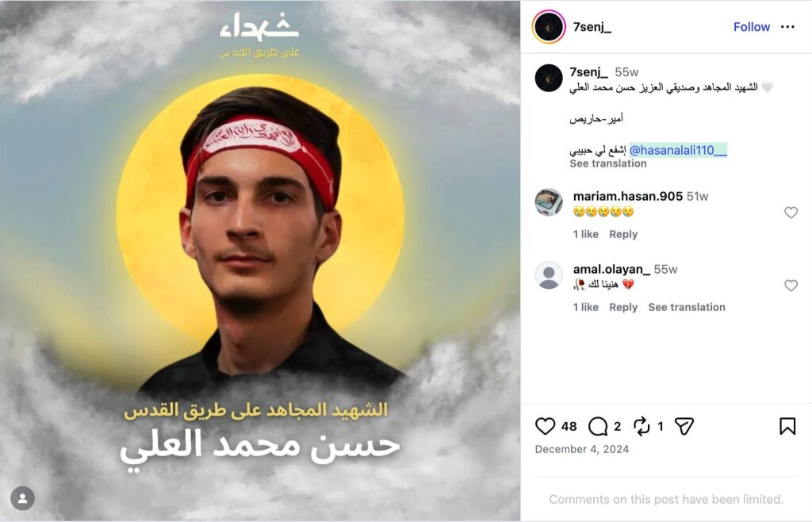Expand See translation under the caption
The image size is (812, 522).
pos(608,163)
